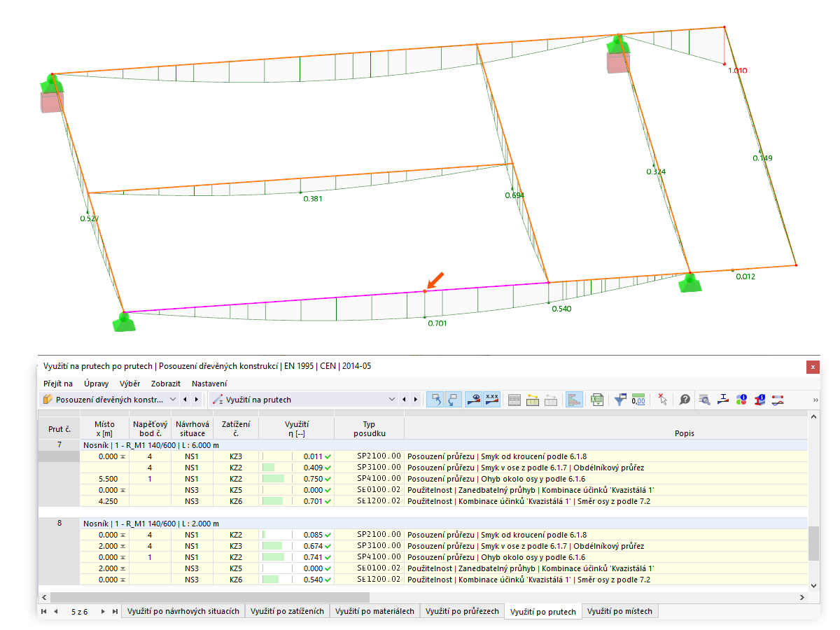Viewport: 840px width, 630px height.
Task: Toggle the x.xx values display button
Action: click(x=491, y=400)
